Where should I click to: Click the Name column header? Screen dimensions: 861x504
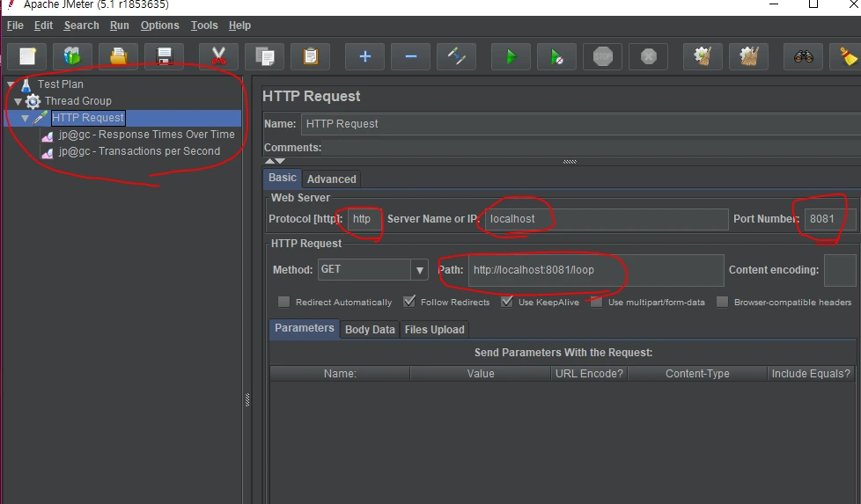(340, 374)
